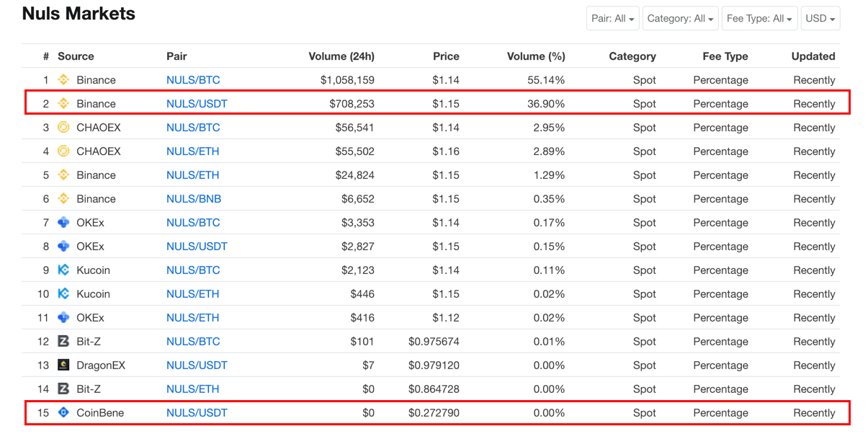Image resolution: width=868 pixels, height=434 pixels.
Task: Open NULS/USDT pair link in row 2
Action: tap(197, 104)
